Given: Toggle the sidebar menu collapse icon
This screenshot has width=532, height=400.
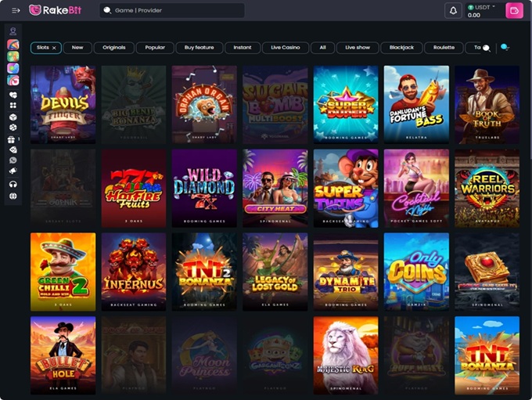Looking at the screenshot, I should 16,10.
